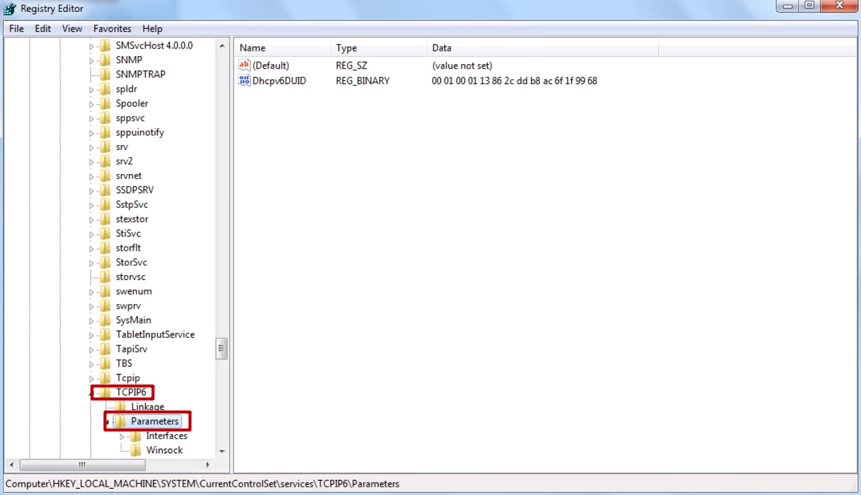Click the tree scrollbar down arrow
This screenshot has height=495, width=861.
[x=222, y=452]
